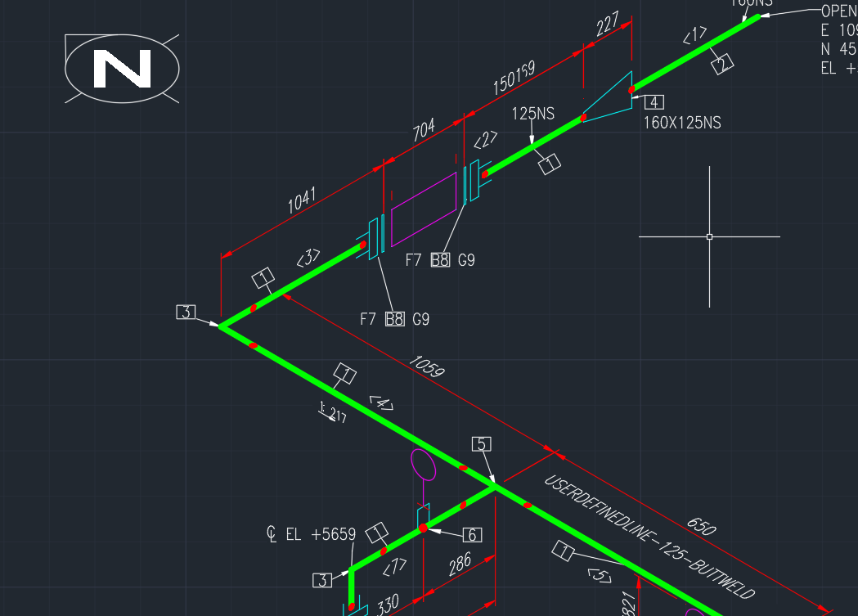This screenshot has width=858, height=616.
Task: Pick the 1059 dimension value
Action: click(426, 366)
